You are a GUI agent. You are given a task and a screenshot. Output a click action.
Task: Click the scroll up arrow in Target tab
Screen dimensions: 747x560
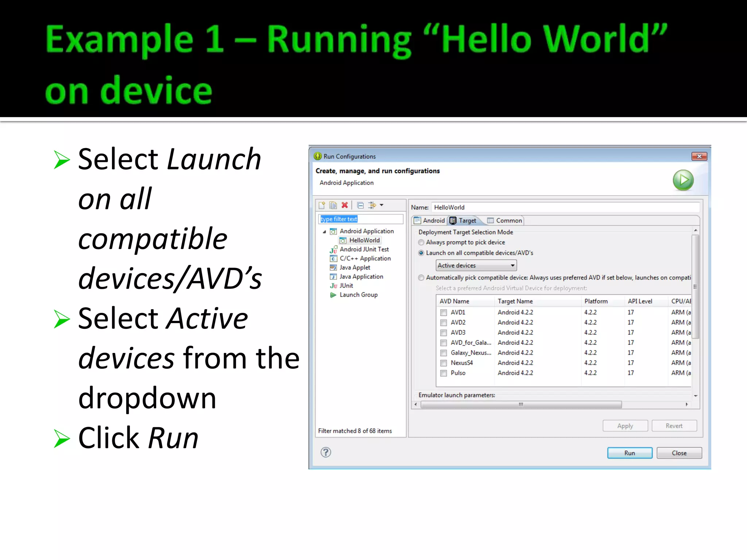coord(696,230)
